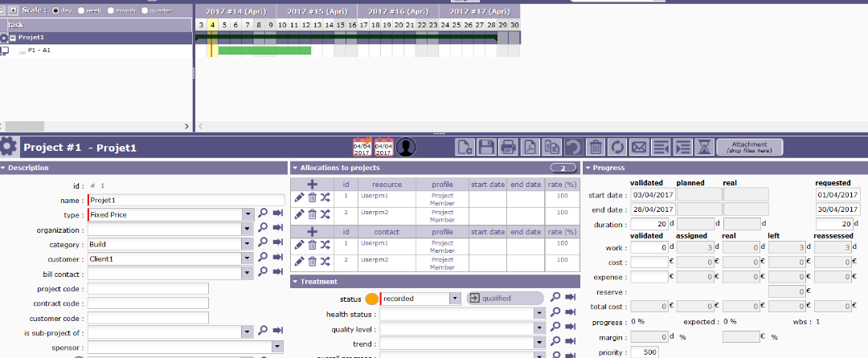Click the copy project icon
Image resolution: width=868 pixels, height=358 pixels.
(x=551, y=147)
